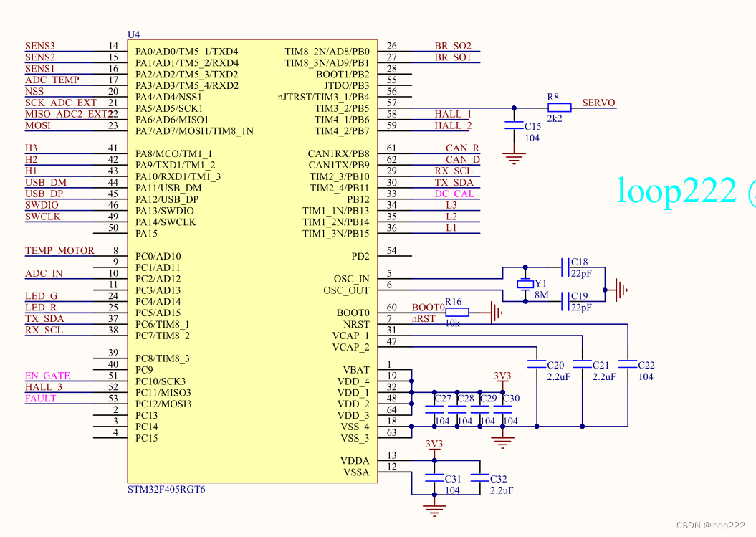
Task: Click the CSDN @loop222 watermark
Action: (x=709, y=526)
